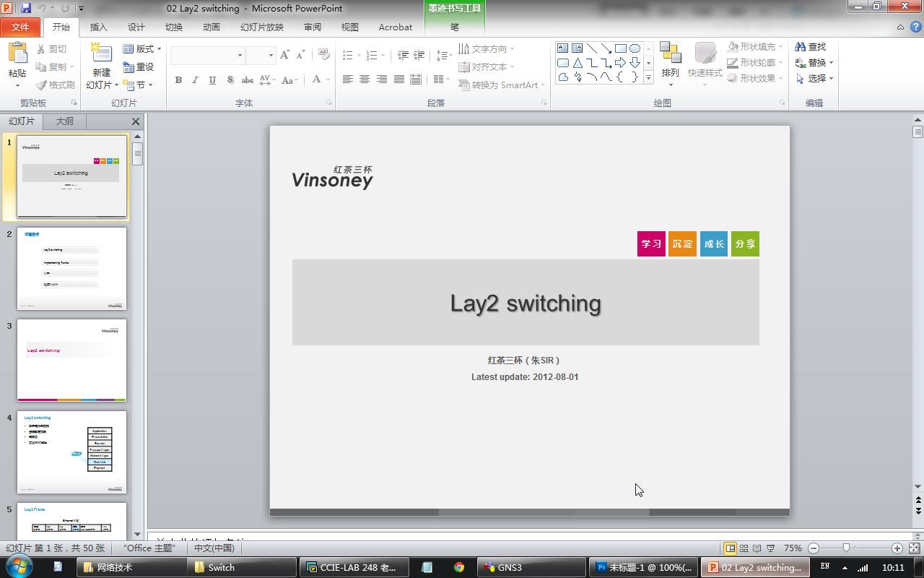
Task: Switch to Normal view in status bar
Action: 730,548
